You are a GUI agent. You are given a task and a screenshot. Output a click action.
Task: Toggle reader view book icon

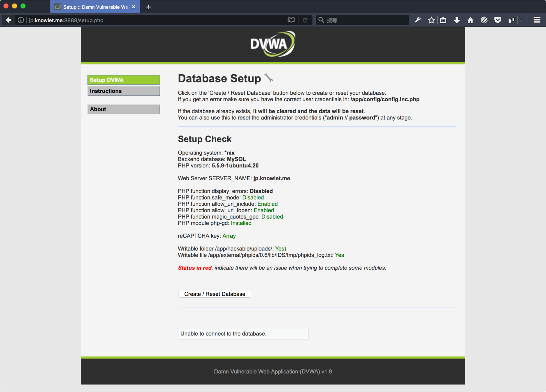pyautogui.click(x=291, y=20)
